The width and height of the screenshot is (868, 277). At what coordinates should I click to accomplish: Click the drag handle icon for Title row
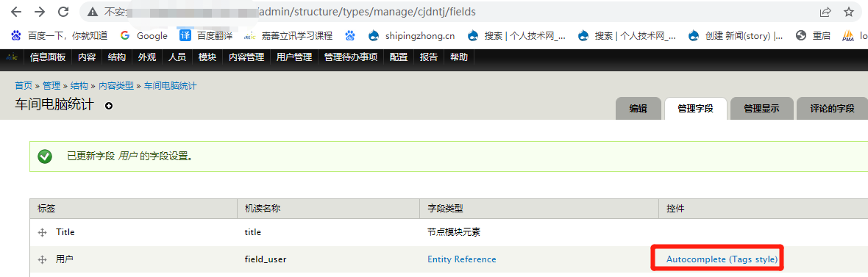(42, 233)
